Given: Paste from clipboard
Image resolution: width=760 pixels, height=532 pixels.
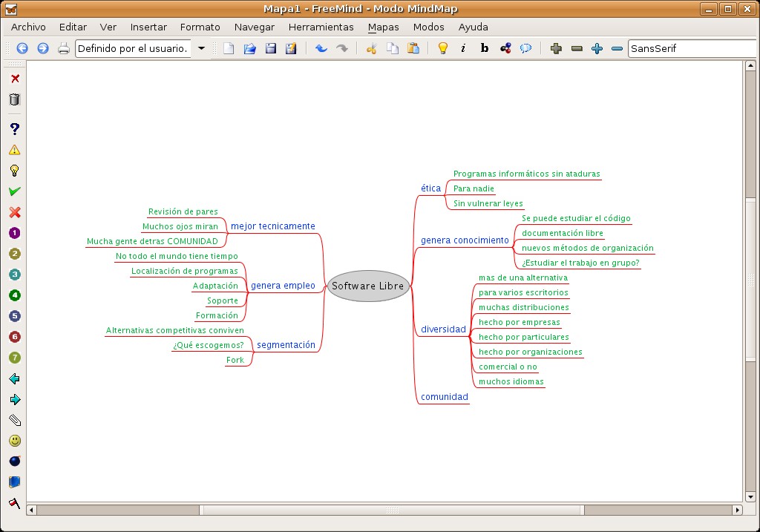Looking at the screenshot, I should pos(413,48).
